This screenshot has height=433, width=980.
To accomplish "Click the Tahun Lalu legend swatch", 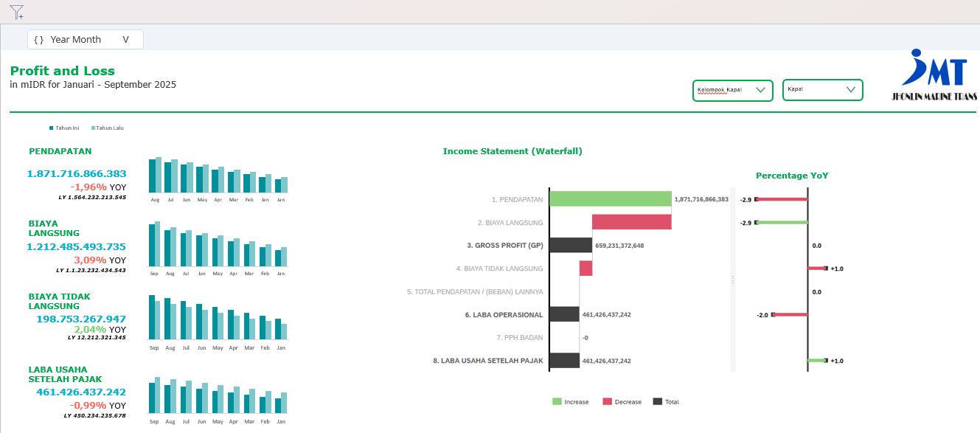I will click(x=93, y=128).
